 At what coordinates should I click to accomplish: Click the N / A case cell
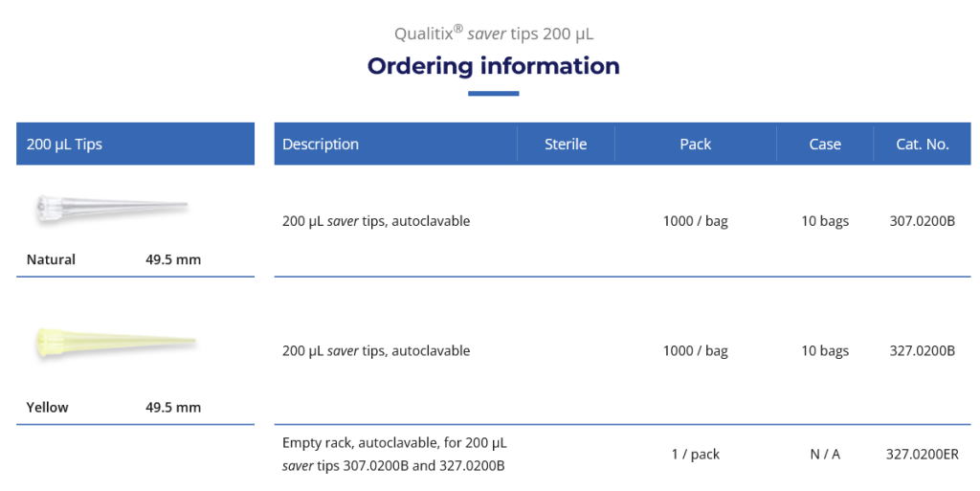[x=824, y=455]
